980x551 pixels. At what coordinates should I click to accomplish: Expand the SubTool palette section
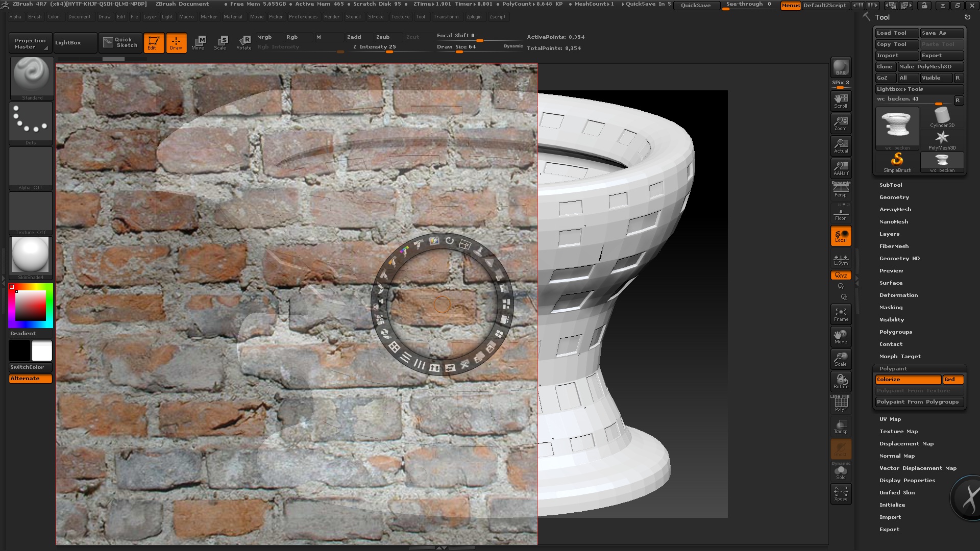coord(891,185)
